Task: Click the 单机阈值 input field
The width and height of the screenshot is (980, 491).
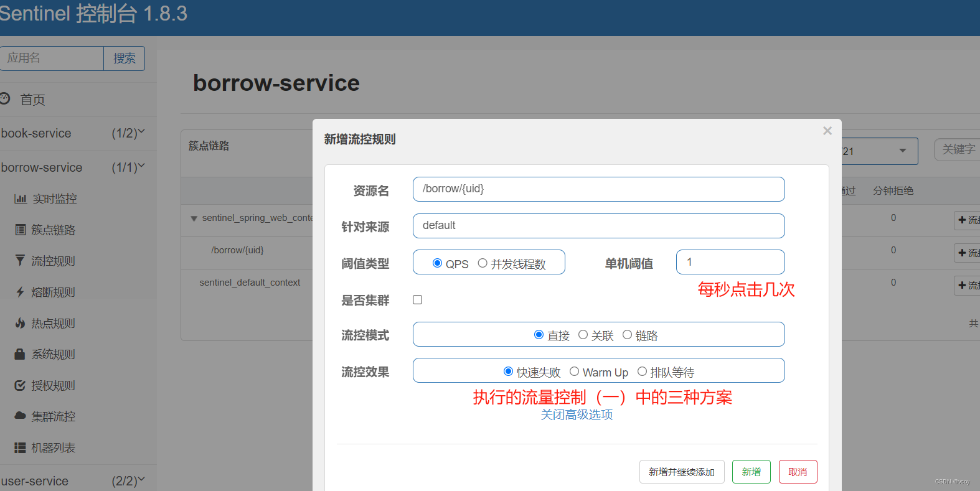Action: pyautogui.click(x=730, y=262)
